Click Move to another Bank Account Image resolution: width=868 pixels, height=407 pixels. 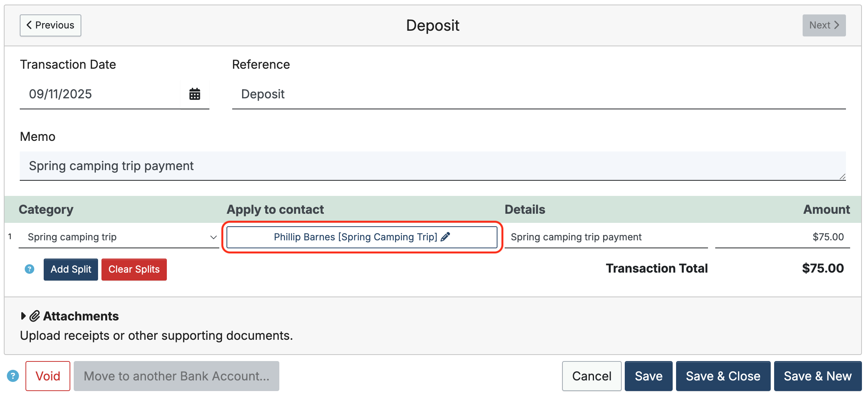click(176, 376)
